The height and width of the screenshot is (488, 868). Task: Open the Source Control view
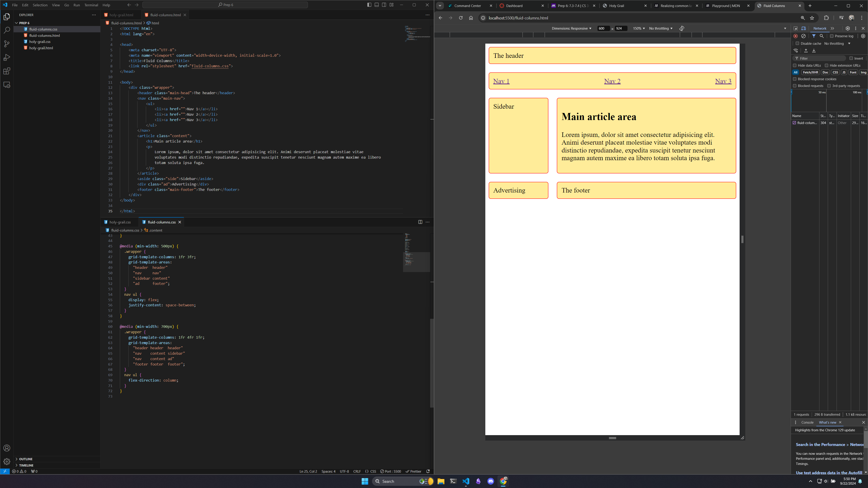(x=7, y=44)
